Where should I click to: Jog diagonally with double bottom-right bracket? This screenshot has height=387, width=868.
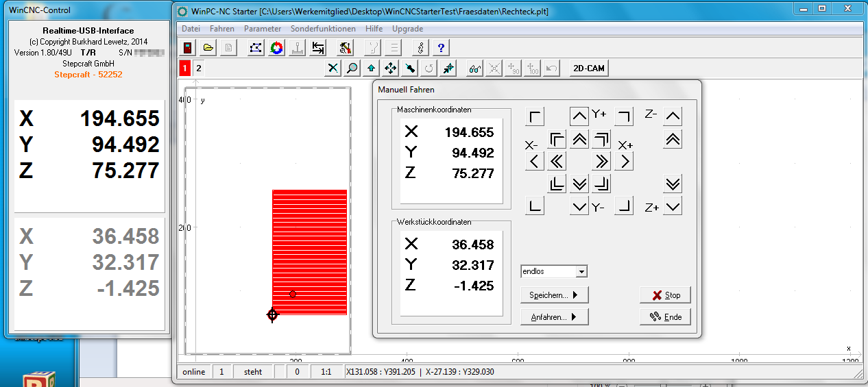601,184
